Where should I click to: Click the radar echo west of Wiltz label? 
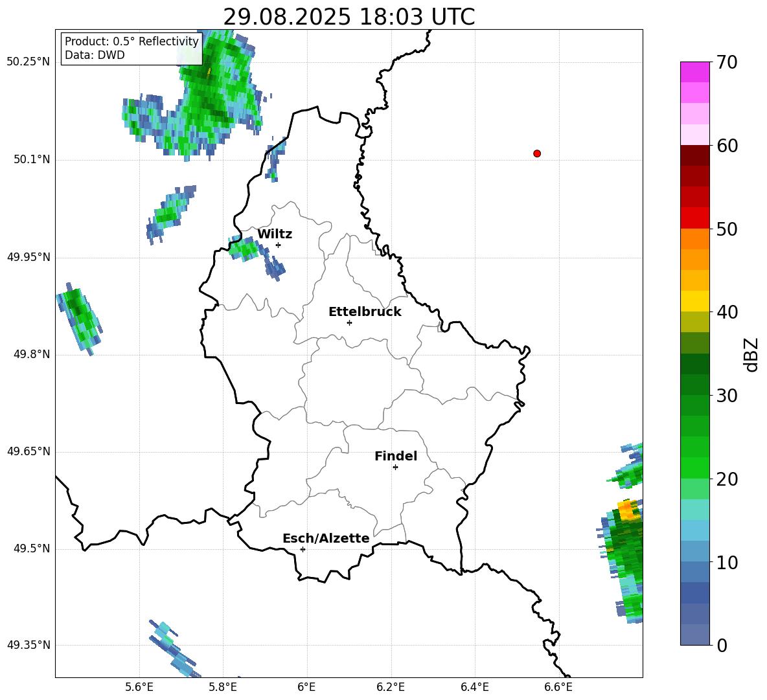click(x=243, y=248)
